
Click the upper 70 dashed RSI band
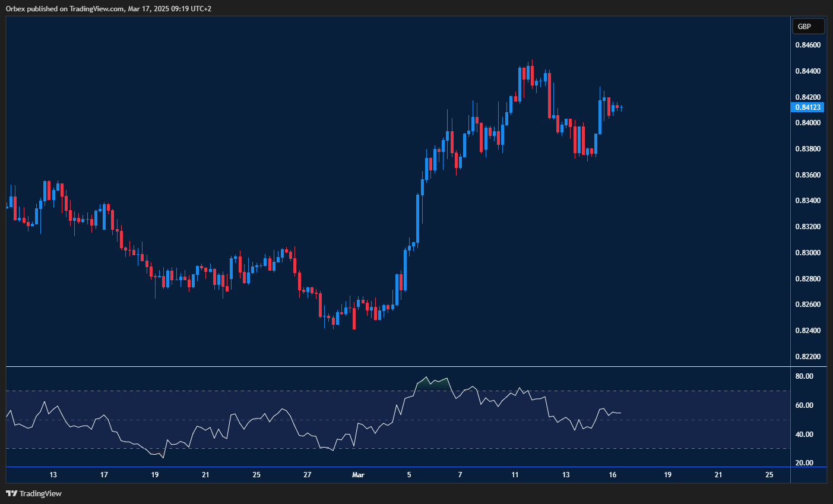[x=237, y=390]
